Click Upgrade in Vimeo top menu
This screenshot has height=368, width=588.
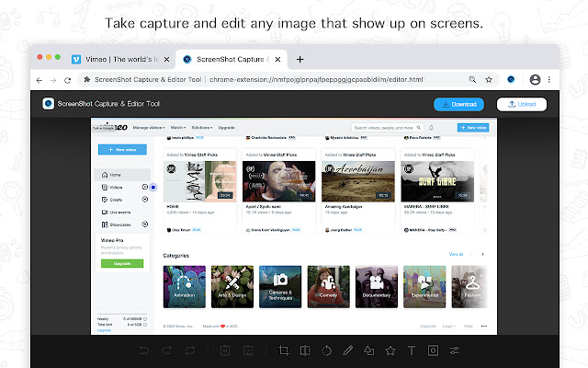pyautogui.click(x=227, y=128)
